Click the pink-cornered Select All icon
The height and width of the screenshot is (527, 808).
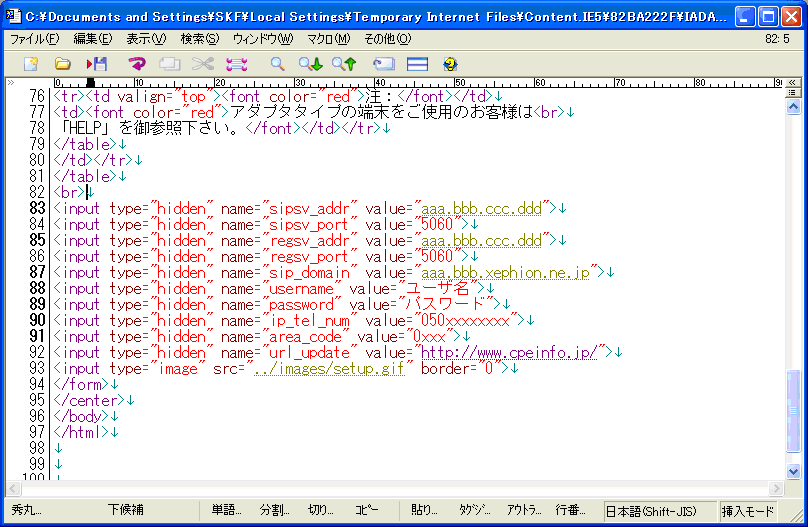[237, 64]
